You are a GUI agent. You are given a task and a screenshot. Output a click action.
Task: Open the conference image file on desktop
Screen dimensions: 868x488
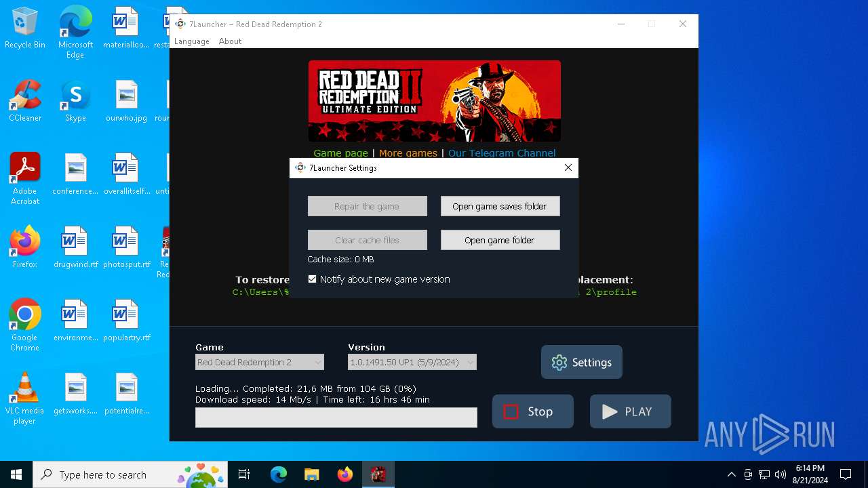pos(75,174)
